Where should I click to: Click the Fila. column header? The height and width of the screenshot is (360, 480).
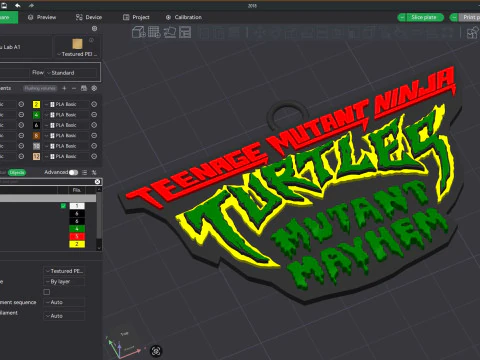[77, 190]
